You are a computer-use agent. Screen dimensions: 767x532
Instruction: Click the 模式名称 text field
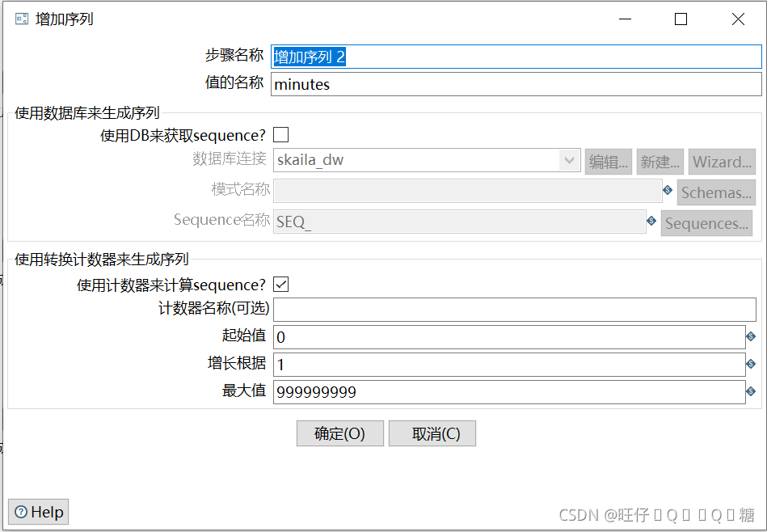[468, 191]
